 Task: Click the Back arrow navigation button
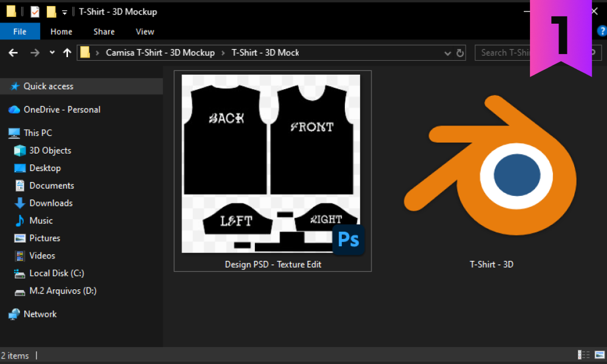pos(13,53)
